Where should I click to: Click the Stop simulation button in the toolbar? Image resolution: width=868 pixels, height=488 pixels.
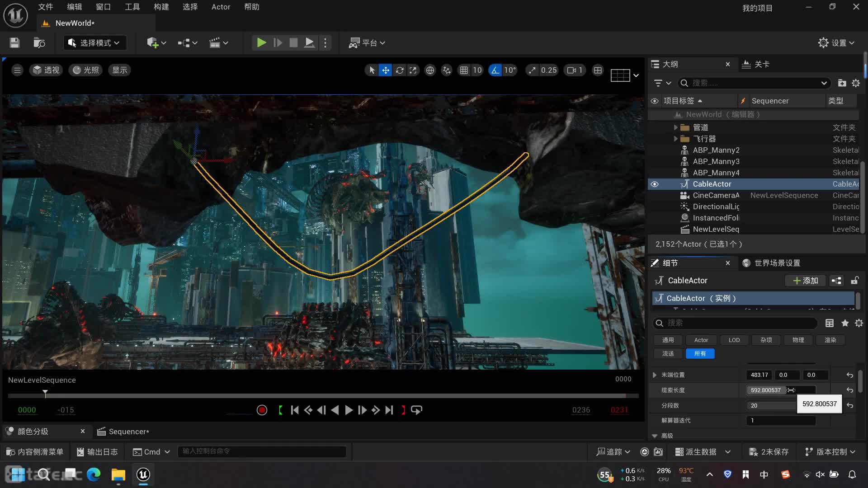tap(293, 43)
